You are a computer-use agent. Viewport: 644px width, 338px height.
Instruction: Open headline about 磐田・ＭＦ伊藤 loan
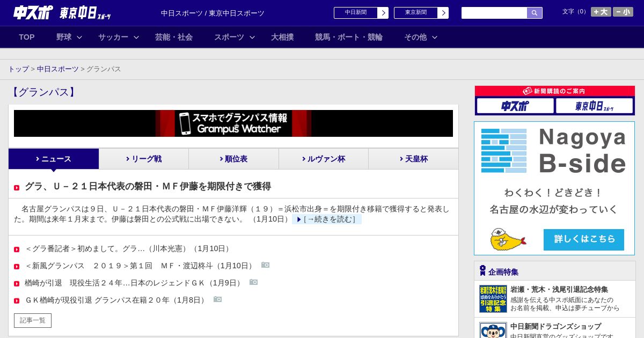pos(148,186)
